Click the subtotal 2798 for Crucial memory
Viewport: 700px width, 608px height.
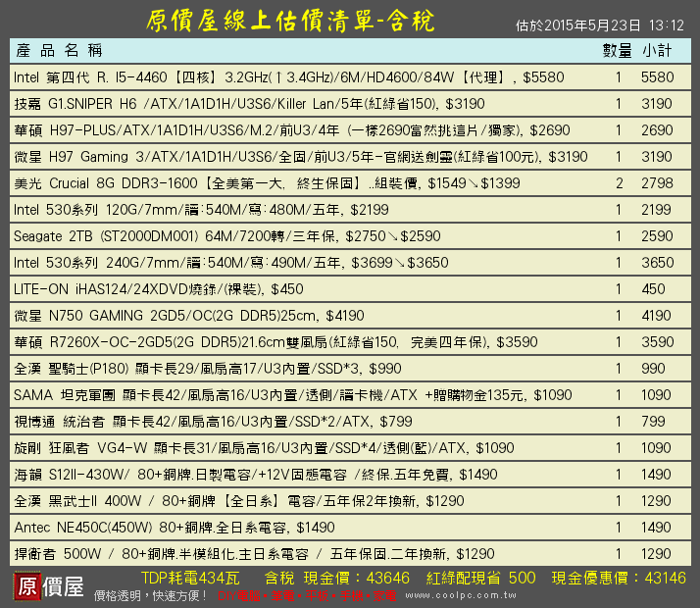point(657,183)
